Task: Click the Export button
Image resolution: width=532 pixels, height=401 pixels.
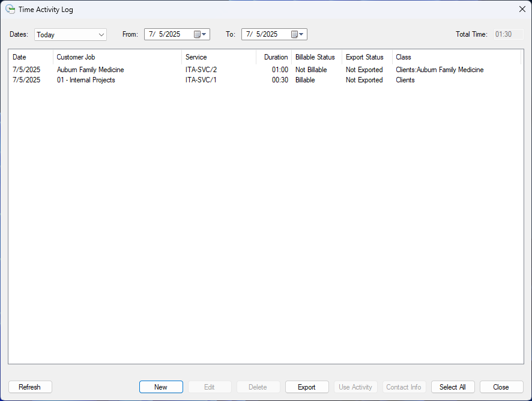Action: click(307, 387)
